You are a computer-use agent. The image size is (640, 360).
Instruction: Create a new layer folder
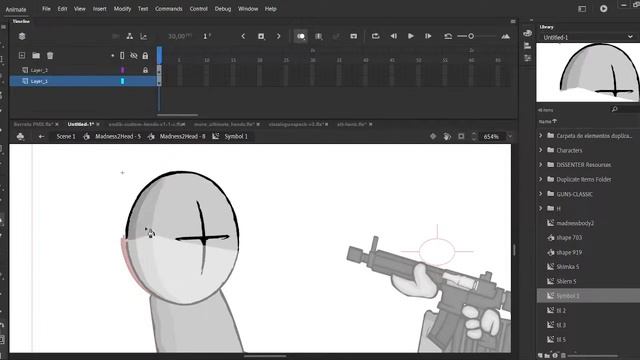coord(36,56)
